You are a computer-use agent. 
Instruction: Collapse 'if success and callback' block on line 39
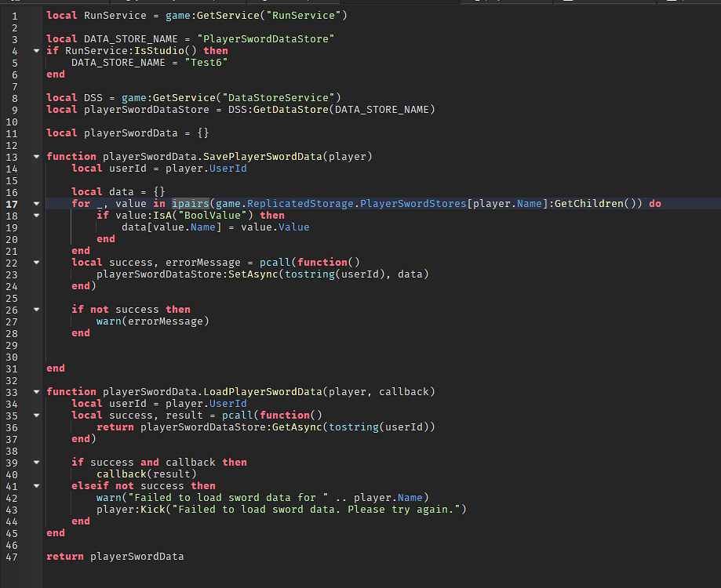tap(36, 463)
